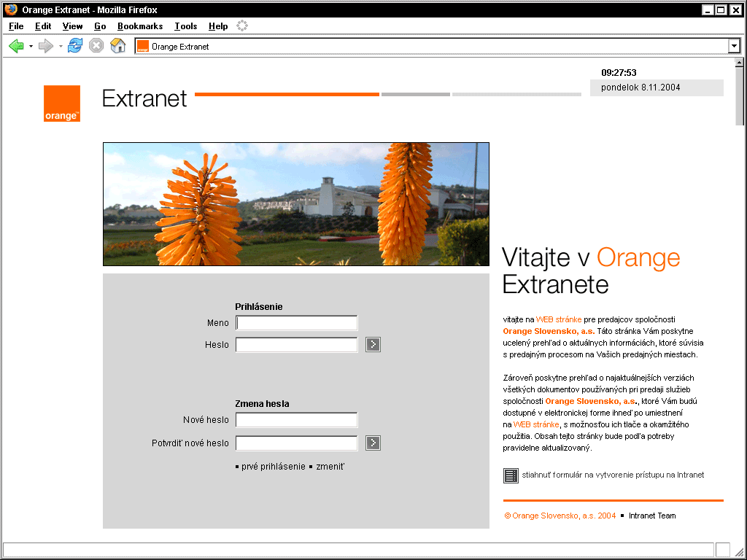Click the vertical scrollbar thumb
This screenshot has width=747, height=560.
tap(739, 96)
